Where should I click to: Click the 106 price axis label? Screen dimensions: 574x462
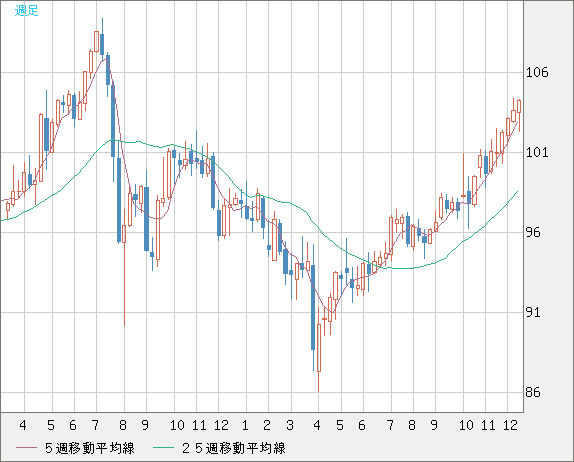click(537, 72)
